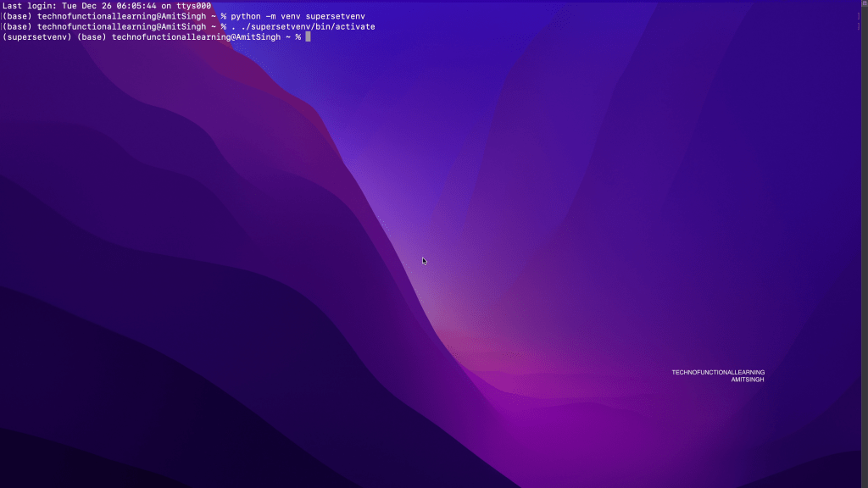Image resolution: width=868 pixels, height=488 pixels.
Task: Click the AMITSINGH watermark text
Action: coord(748,380)
